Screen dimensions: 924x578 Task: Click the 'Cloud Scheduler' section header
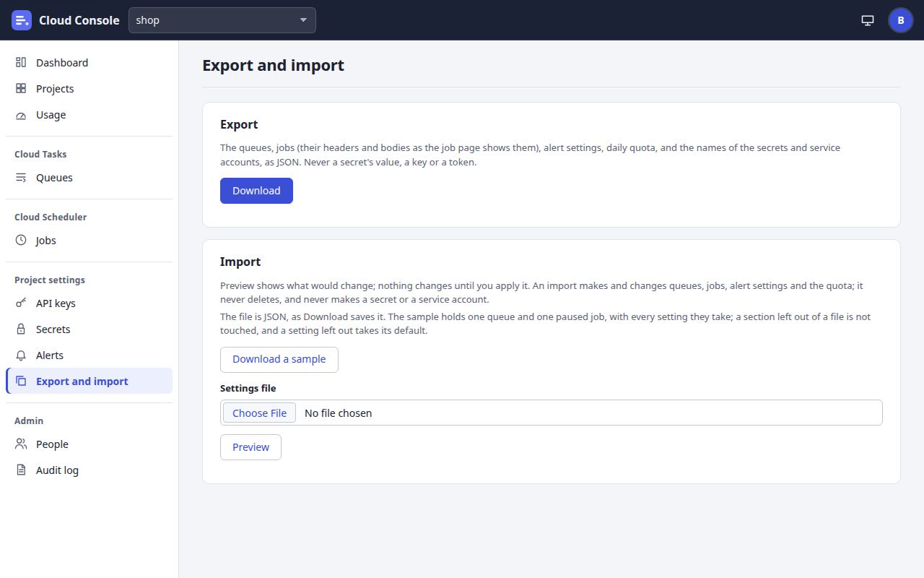click(x=51, y=217)
